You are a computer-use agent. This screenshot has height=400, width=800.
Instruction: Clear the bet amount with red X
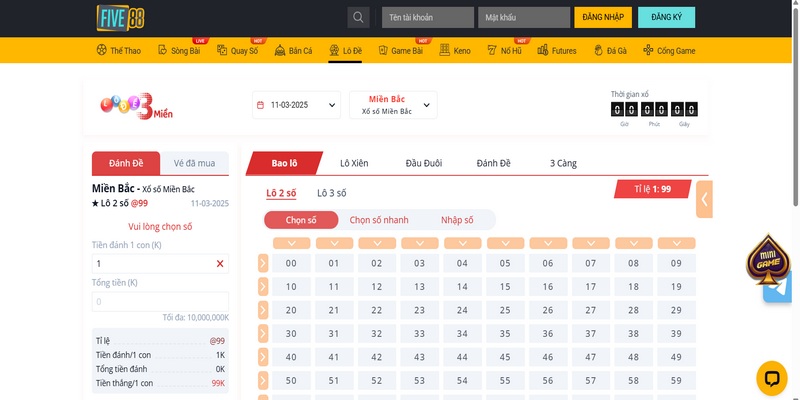(x=220, y=264)
